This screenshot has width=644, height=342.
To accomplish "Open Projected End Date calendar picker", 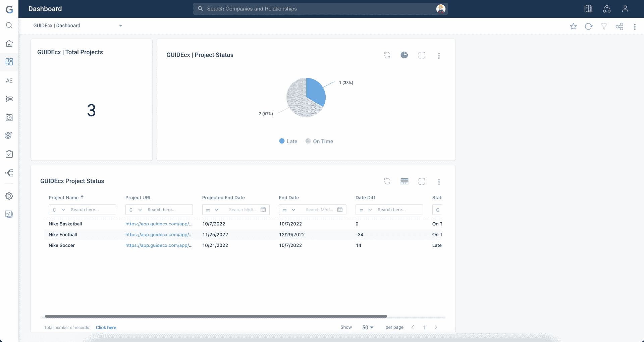I will [x=263, y=210].
